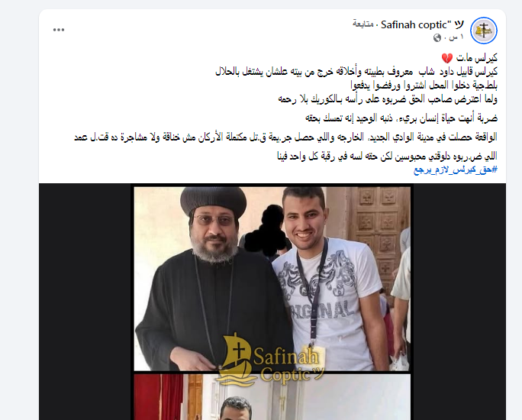Click the line starting ضربة أنهت حياة إنسان
Screen dimensions: 522x420
click(401, 118)
